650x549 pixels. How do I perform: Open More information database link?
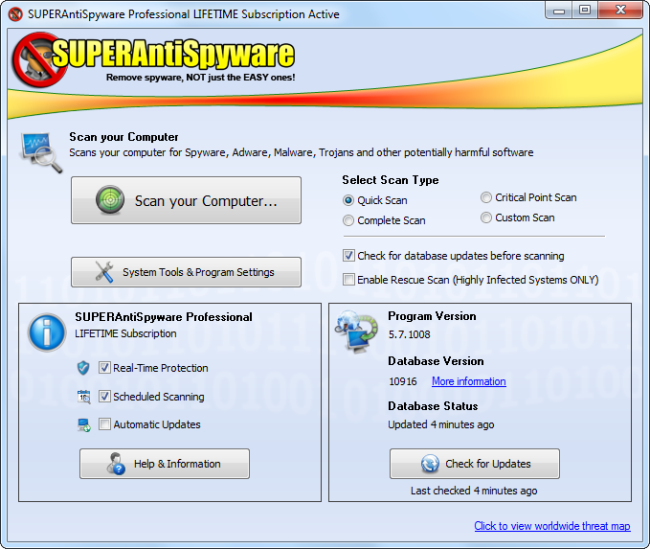pos(469,381)
